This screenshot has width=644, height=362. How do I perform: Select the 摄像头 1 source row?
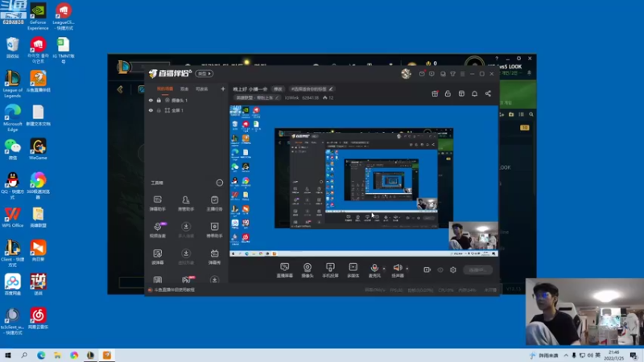[x=187, y=100]
